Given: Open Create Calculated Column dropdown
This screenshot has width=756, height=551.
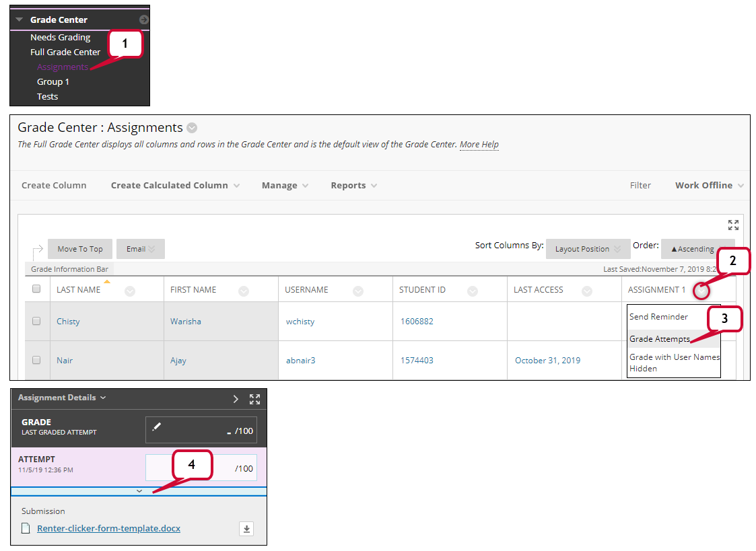Looking at the screenshot, I should (175, 186).
